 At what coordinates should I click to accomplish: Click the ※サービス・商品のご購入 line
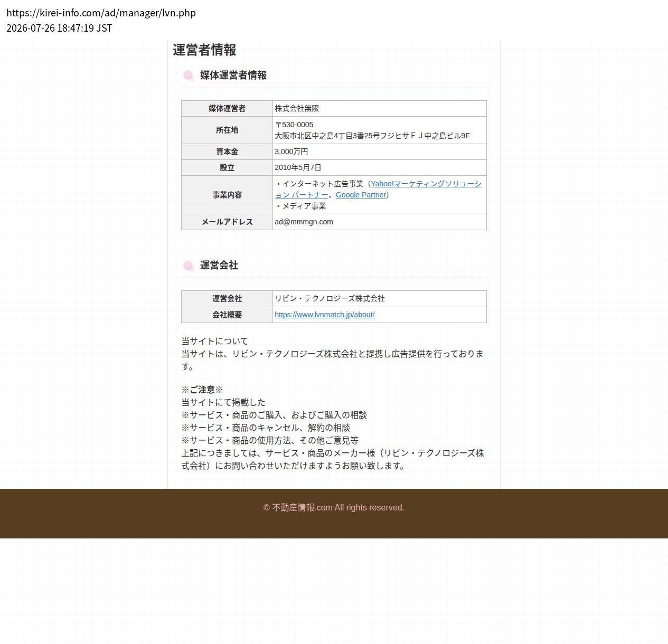click(x=274, y=415)
